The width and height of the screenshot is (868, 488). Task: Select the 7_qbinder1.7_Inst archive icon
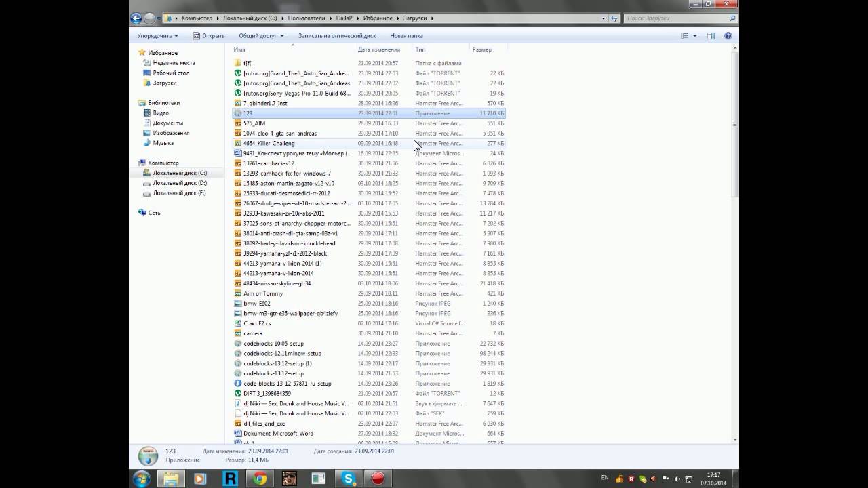238,103
